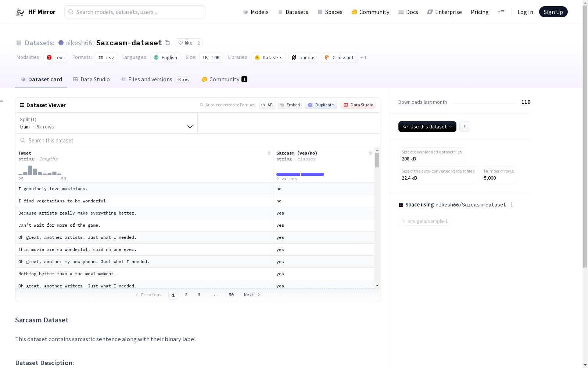Open the nikesh66 profile link
The image size is (588, 368).
coord(79,43)
